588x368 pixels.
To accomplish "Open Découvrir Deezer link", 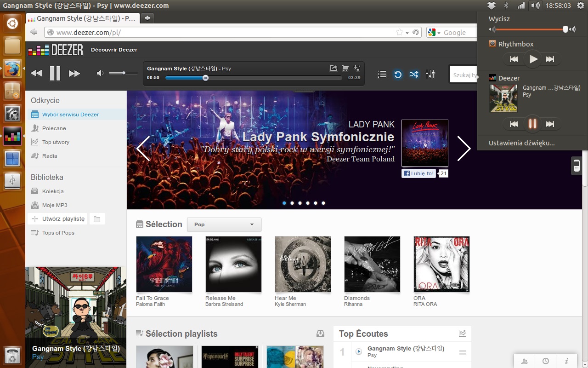I will point(114,50).
